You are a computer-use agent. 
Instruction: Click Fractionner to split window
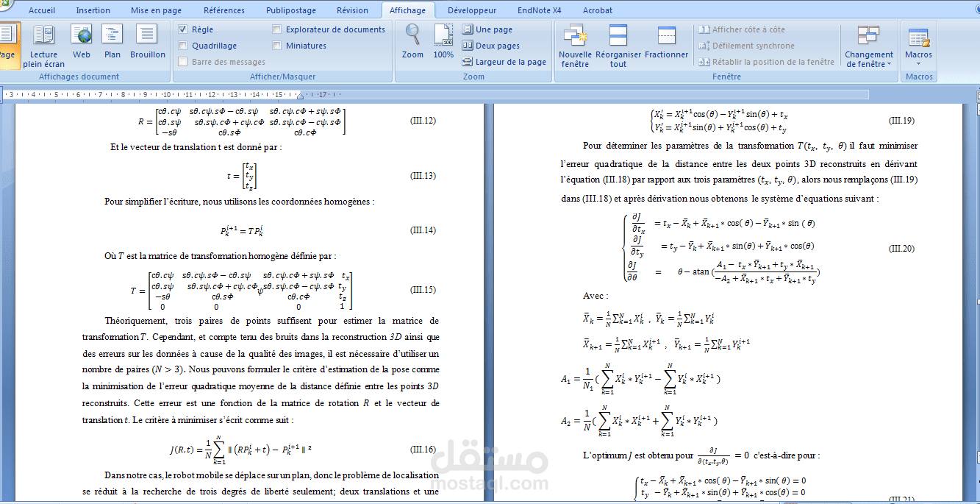coord(667,42)
